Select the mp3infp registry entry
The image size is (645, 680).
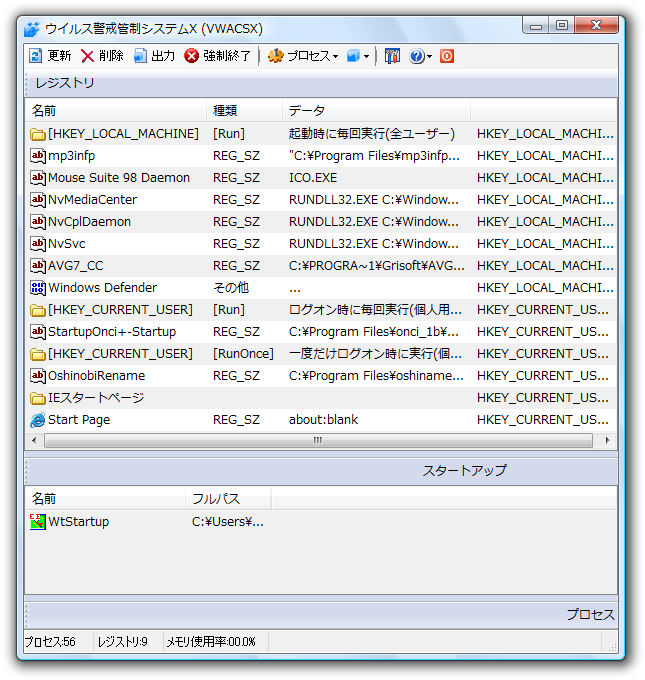click(x=321, y=156)
